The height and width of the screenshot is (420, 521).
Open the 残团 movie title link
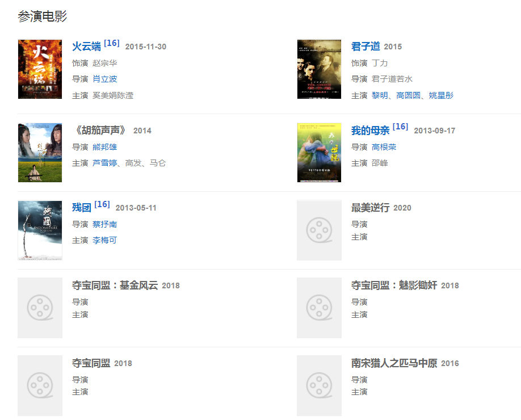point(82,208)
